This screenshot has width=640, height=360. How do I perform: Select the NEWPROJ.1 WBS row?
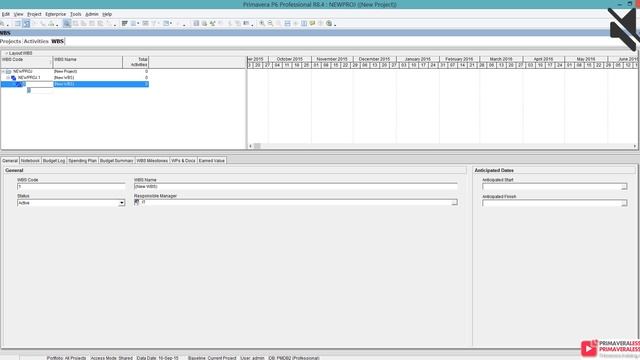tap(75, 78)
